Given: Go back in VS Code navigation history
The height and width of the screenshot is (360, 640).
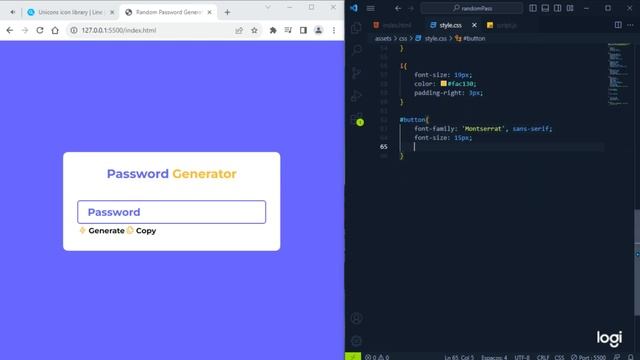Looking at the screenshot, I should (398, 8).
